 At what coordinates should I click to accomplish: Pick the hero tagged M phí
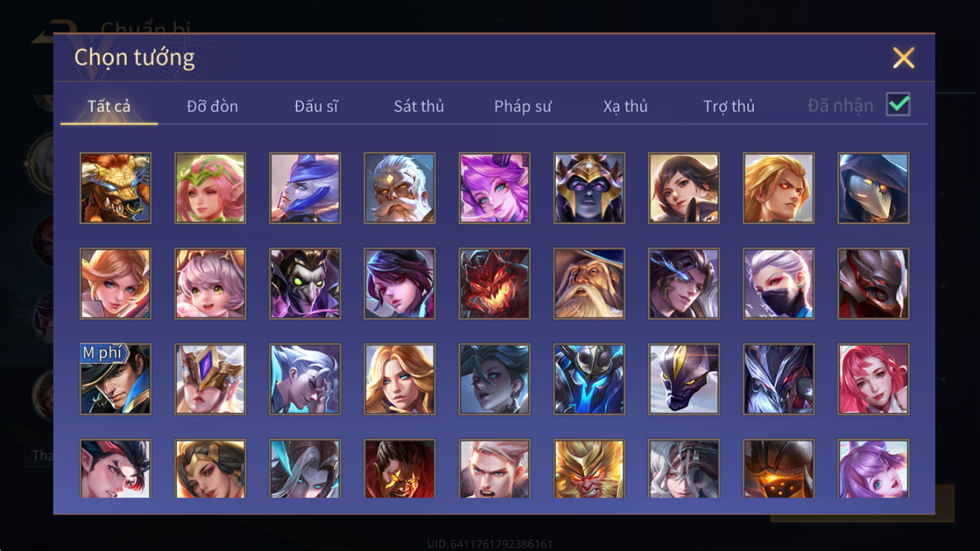(x=115, y=379)
